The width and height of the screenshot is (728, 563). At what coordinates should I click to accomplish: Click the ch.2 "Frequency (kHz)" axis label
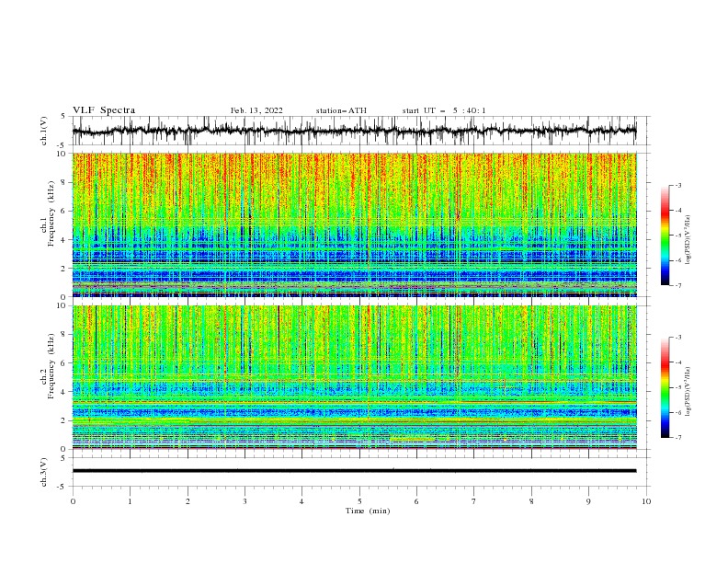click(51, 366)
